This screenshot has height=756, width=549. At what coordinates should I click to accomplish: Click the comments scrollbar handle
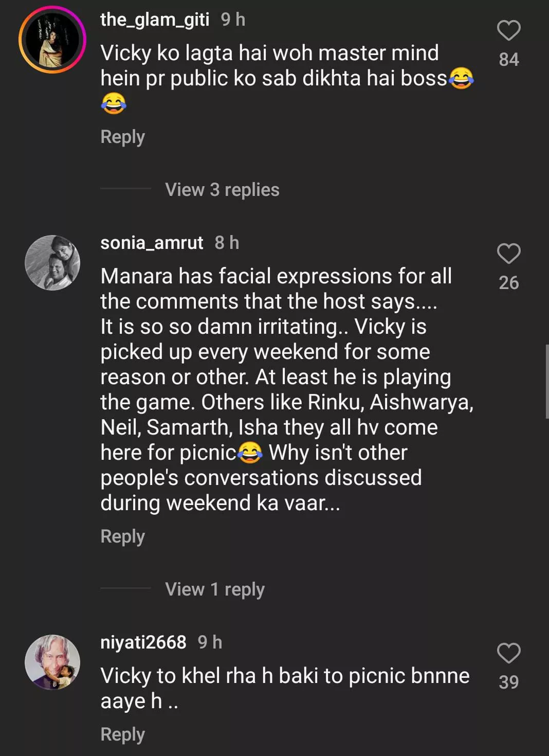pyautogui.click(x=546, y=382)
